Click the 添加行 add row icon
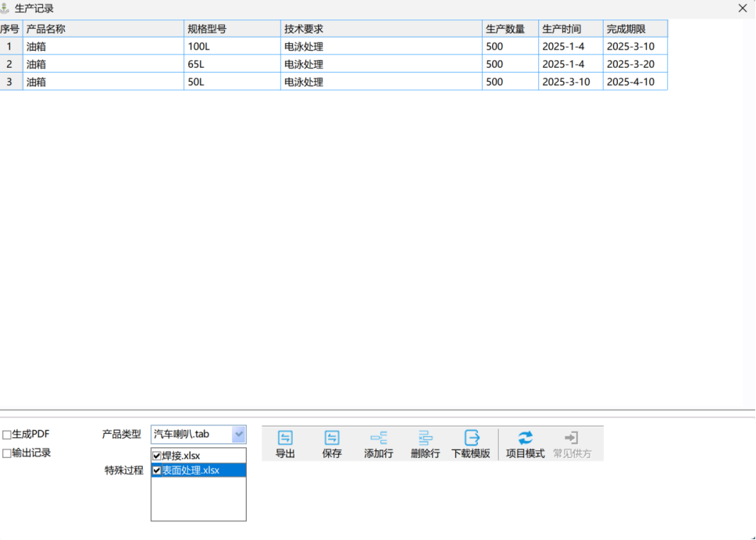Image resolution: width=756 pixels, height=540 pixels. [x=379, y=439]
